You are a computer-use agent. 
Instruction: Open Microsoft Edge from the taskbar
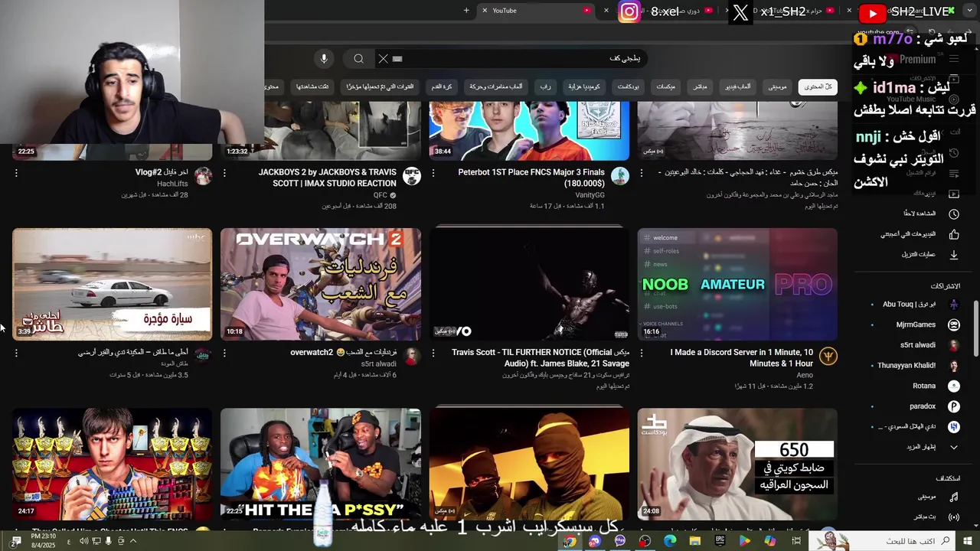[670, 541]
